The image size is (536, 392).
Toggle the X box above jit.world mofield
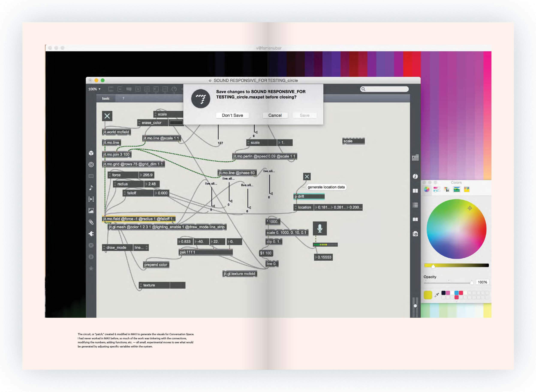(x=107, y=116)
